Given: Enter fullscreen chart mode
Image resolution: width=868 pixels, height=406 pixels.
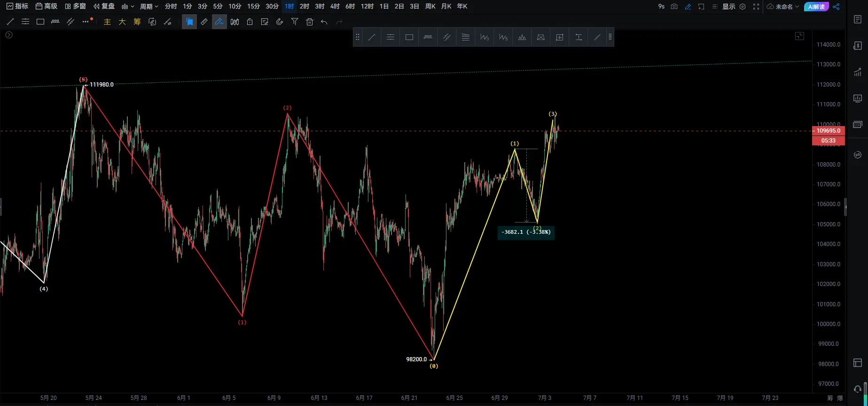Looking at the screenshot, I should click(756, 7).
